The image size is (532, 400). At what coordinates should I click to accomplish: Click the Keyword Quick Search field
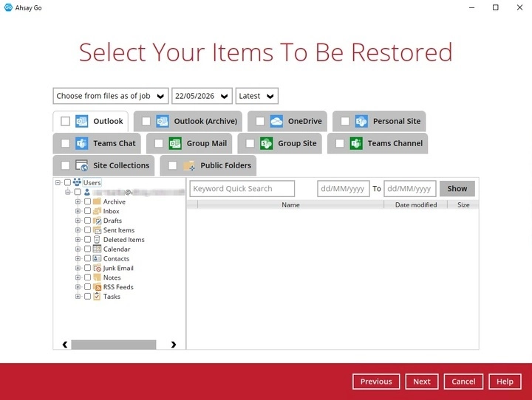point(242,188)
